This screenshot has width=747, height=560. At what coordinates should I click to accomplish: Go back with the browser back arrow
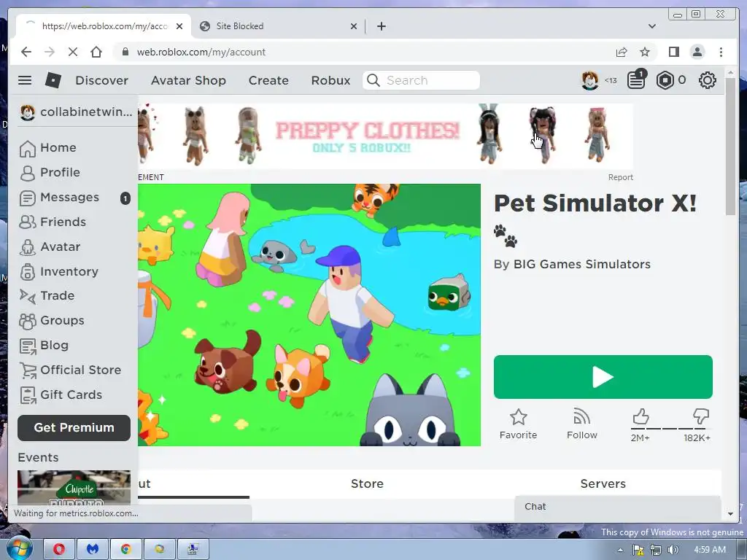pyautogui.click(x=26, y=52)
